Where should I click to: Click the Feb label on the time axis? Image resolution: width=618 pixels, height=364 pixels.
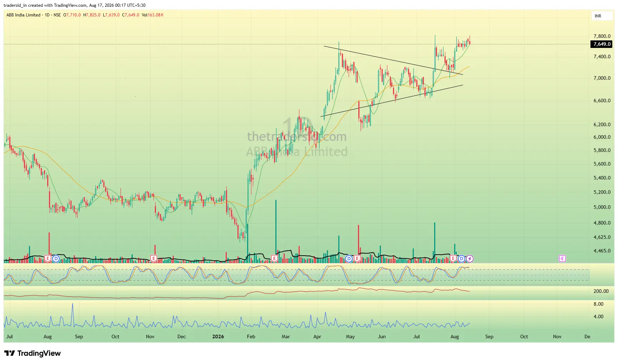tap(251, 336)
